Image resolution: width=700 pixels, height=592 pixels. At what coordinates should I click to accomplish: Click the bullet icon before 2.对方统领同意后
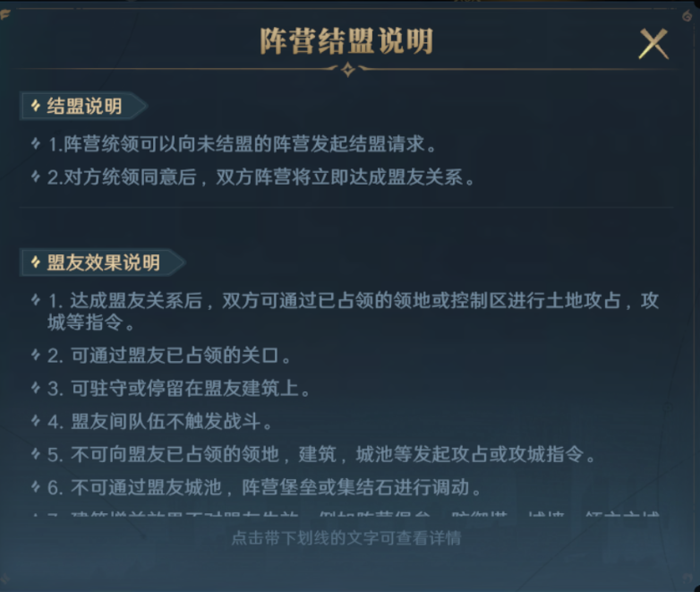pyautogui.click(x=36, y=176)
